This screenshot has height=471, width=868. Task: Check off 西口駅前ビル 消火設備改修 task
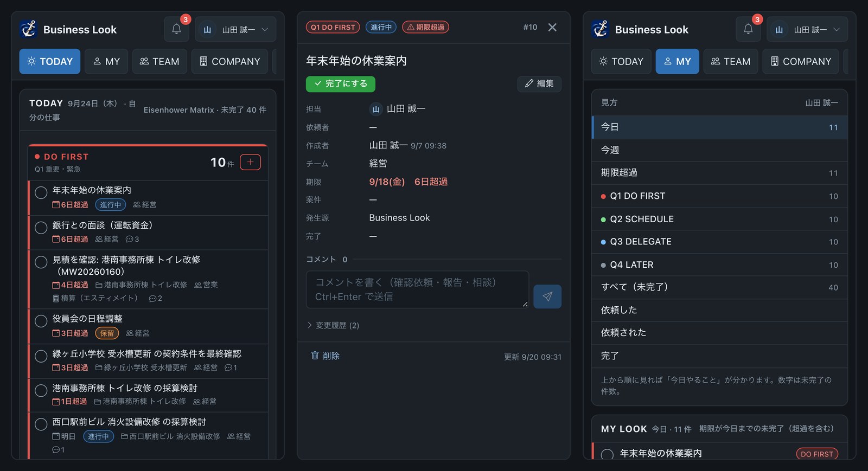click(41, 424)
